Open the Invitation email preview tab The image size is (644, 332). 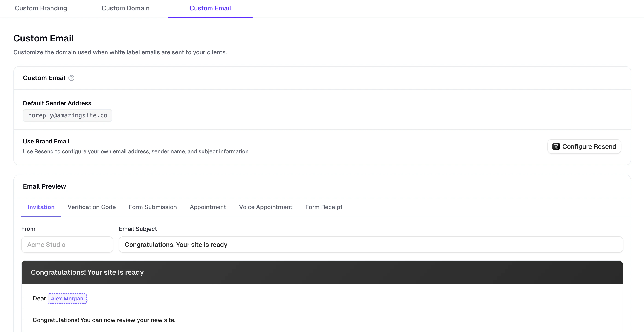pos(41,207)
